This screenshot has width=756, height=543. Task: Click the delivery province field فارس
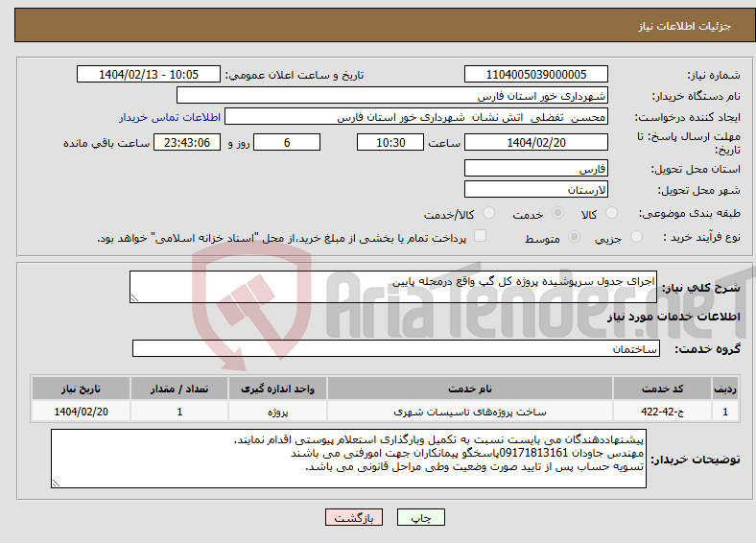point(536,168)
